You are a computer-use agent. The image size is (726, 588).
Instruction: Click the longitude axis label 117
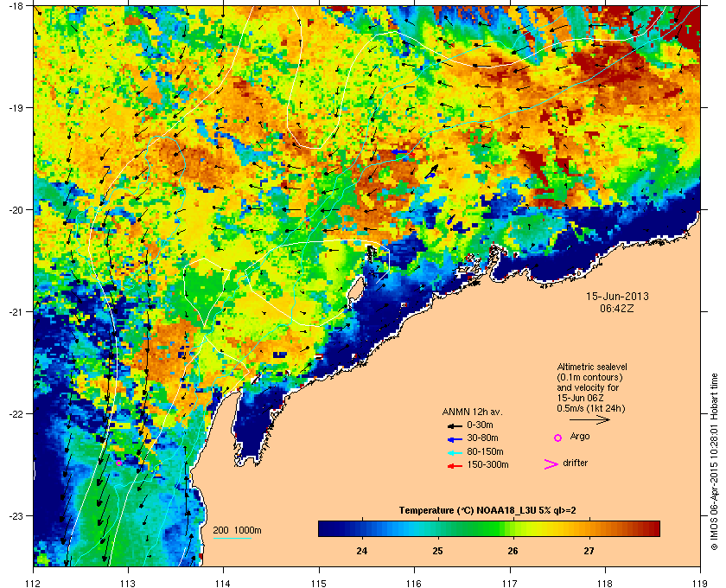click(510, 583)
